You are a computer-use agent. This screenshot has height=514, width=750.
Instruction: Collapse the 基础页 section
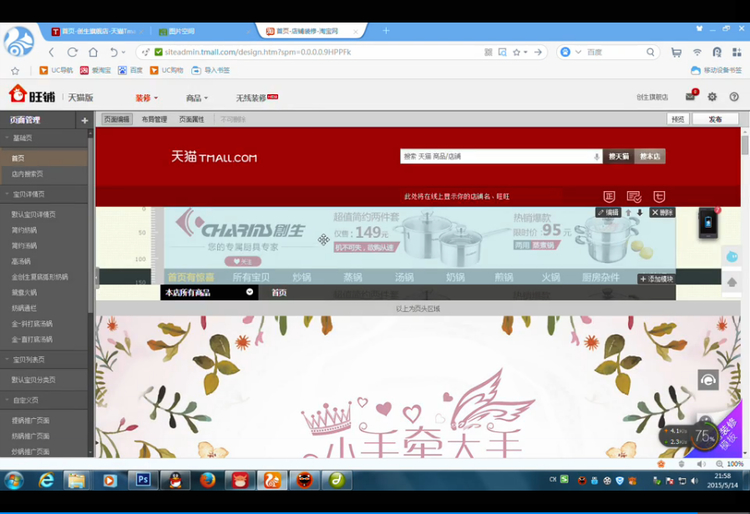(x=7, y=138)
